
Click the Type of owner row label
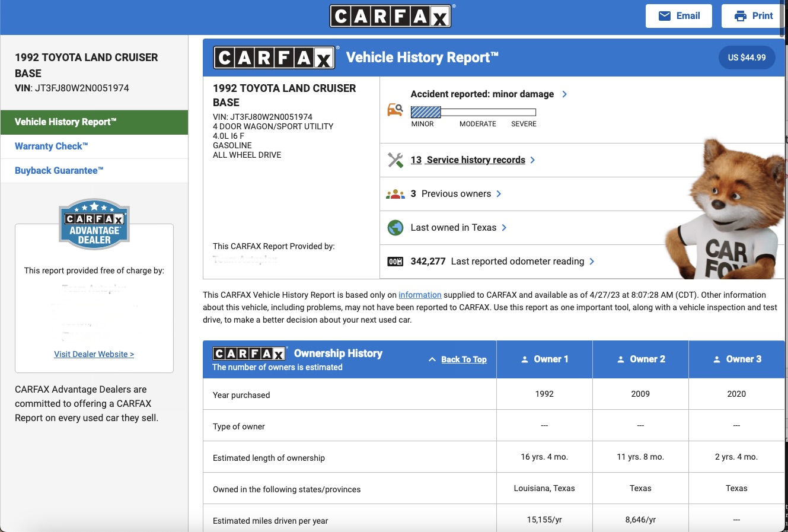[239, 426]
